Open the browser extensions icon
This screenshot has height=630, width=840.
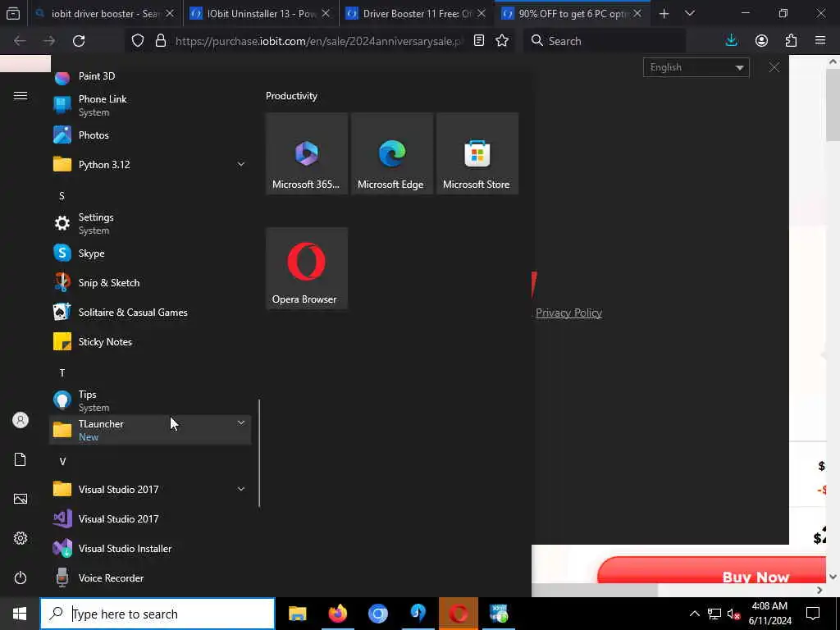(x=791, y=41)
